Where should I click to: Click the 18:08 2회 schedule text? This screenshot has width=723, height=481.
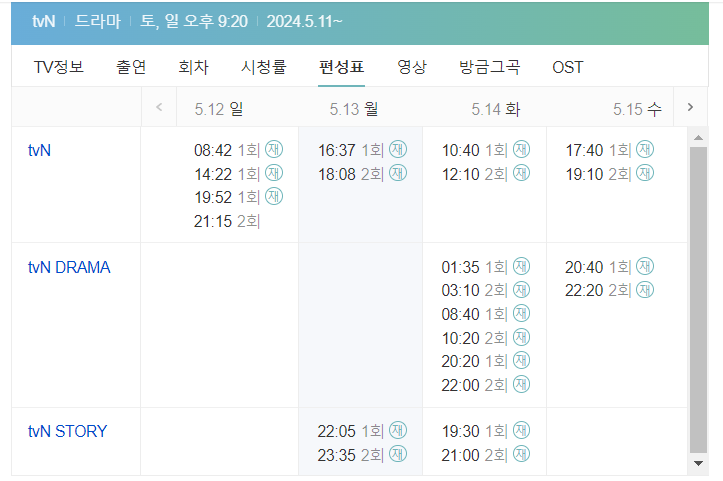coord(351,174)
